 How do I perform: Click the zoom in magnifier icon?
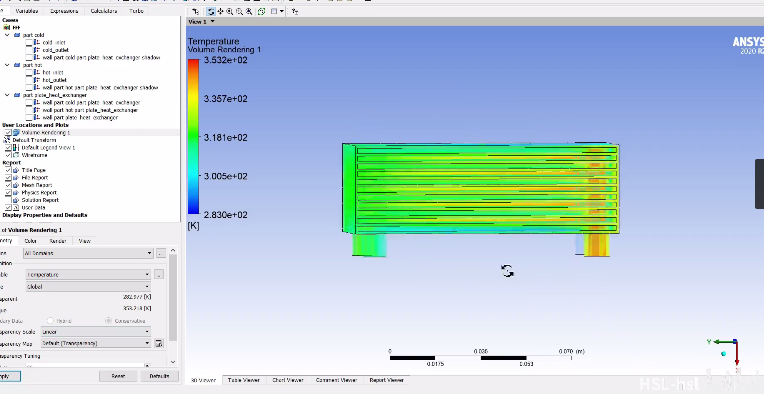coord(230,11)
